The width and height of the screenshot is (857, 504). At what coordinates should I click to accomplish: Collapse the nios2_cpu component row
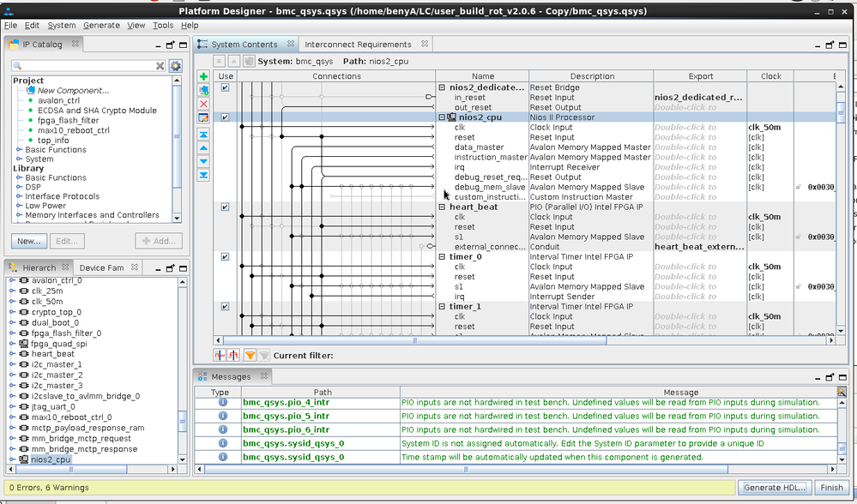tap(442, 117)
